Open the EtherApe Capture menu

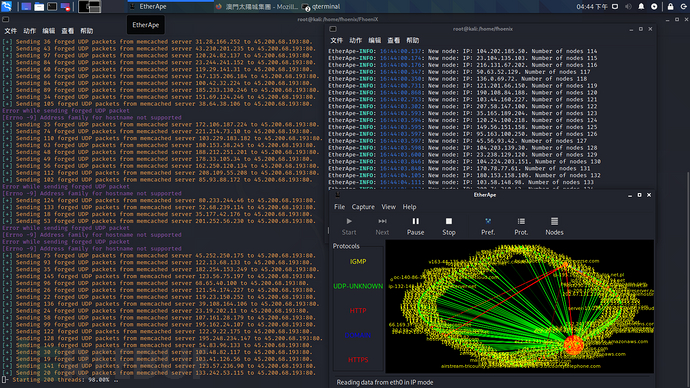click(x=363, y=207)
